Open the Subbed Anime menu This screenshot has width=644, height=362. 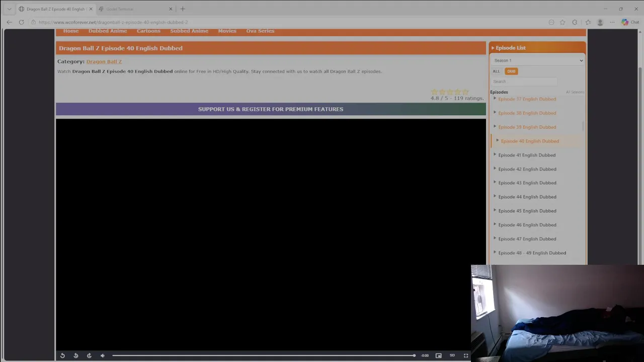189,31
